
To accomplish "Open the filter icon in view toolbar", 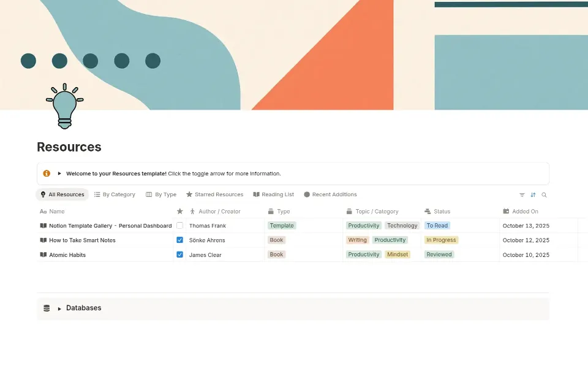I will click(522, 195).
